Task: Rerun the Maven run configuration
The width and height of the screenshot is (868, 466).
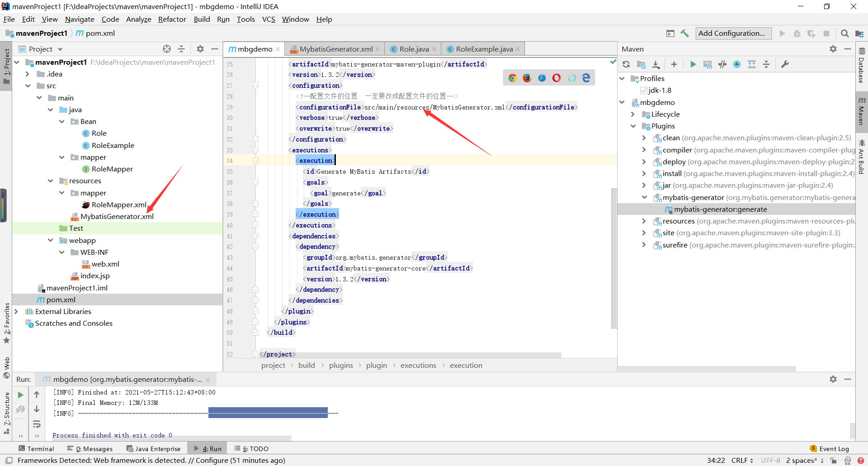Action: click(x=20, y=395)
